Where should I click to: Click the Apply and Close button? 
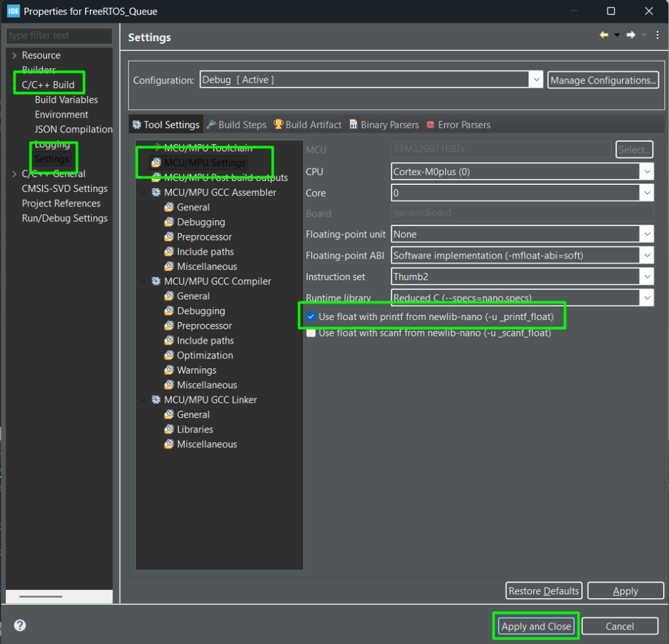coord(536,626)
